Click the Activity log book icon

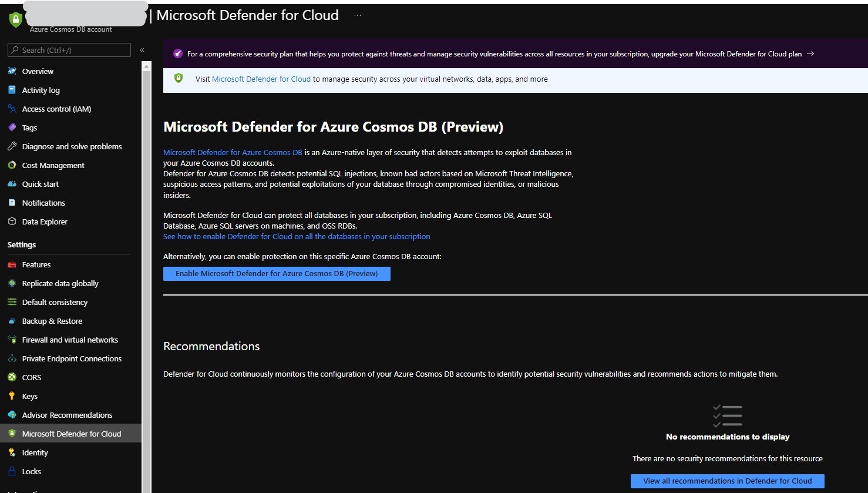(12, 90)
